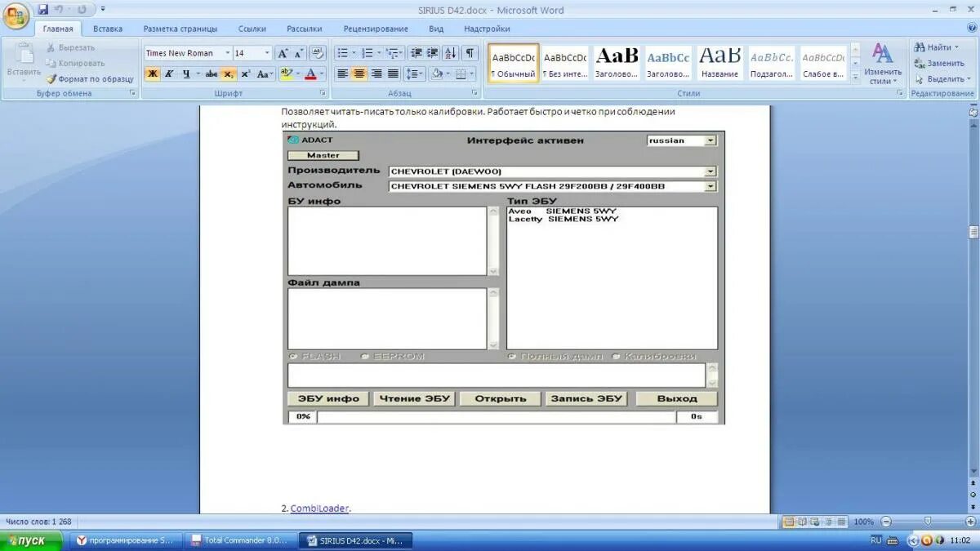Click the 100% zoom level

[863, 522]
